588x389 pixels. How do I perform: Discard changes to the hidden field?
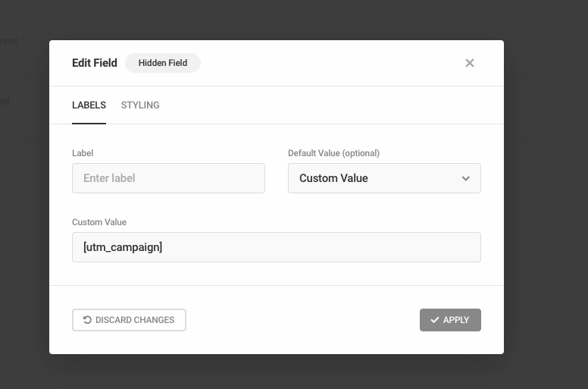pos(129,320)
